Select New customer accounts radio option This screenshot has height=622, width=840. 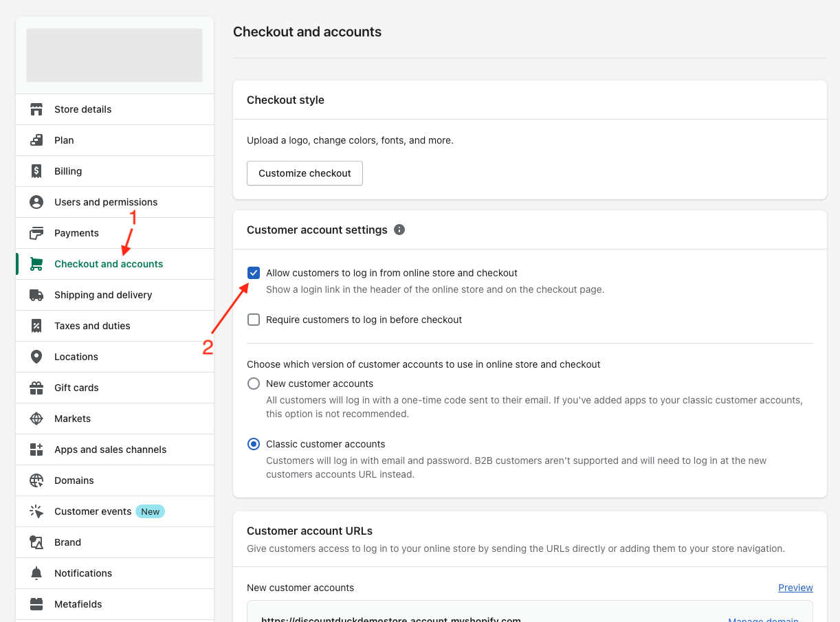(254, 384)
